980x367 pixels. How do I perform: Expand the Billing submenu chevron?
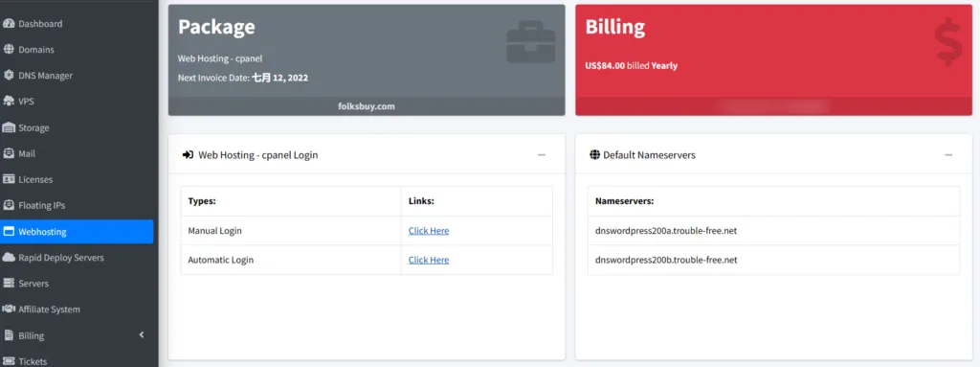click(x=142, y=335)
